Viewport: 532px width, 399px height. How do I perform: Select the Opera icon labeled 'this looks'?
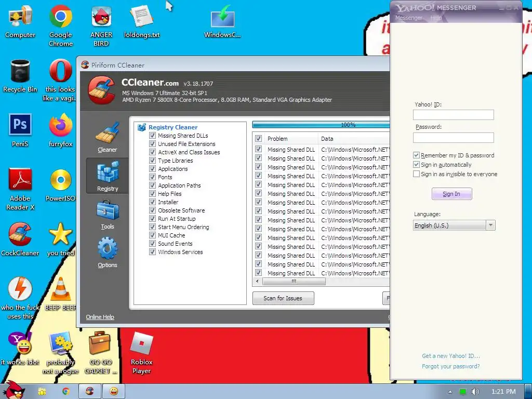[60, 81]
